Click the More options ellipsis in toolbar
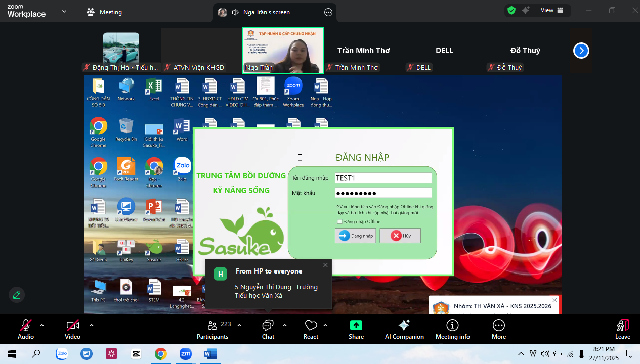The height and width of the screenshot is (364, 640). click(498, 329)
